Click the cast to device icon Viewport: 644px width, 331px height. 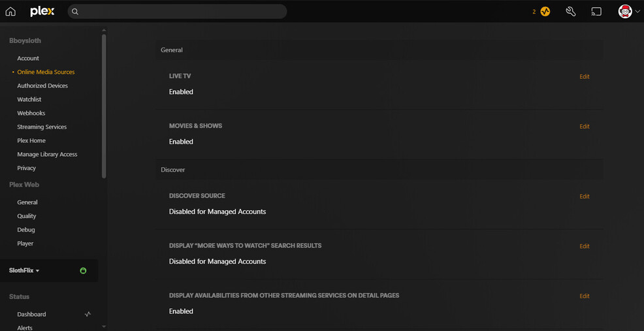pyautogui.click(x=596, y=12)
